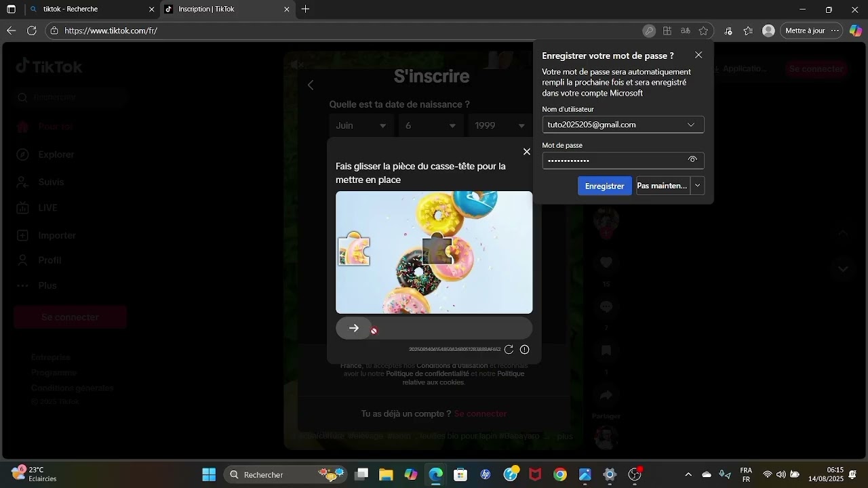
Task: Show password with the eye icon
Action: tap(692, 160)
